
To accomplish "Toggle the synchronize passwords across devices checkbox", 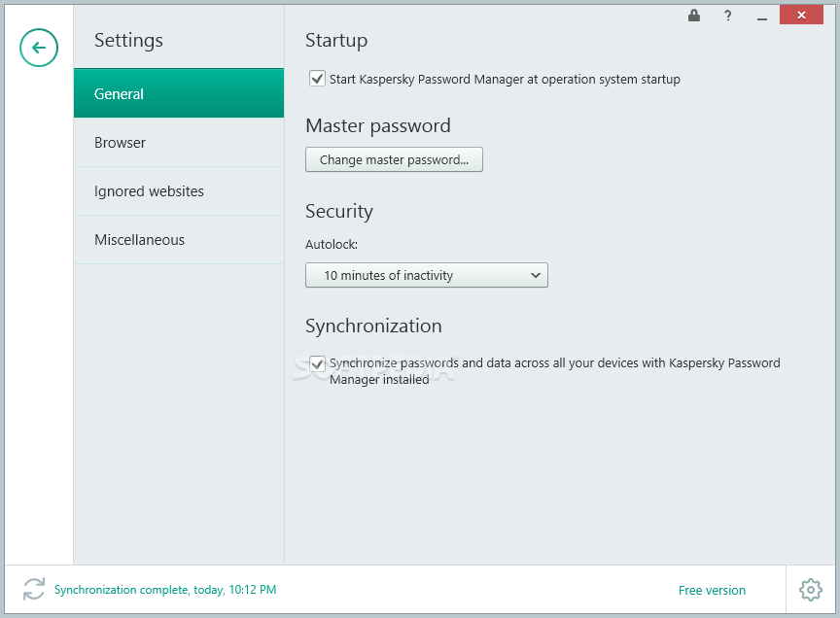I will pyautogui.click(x=317, y=363).
